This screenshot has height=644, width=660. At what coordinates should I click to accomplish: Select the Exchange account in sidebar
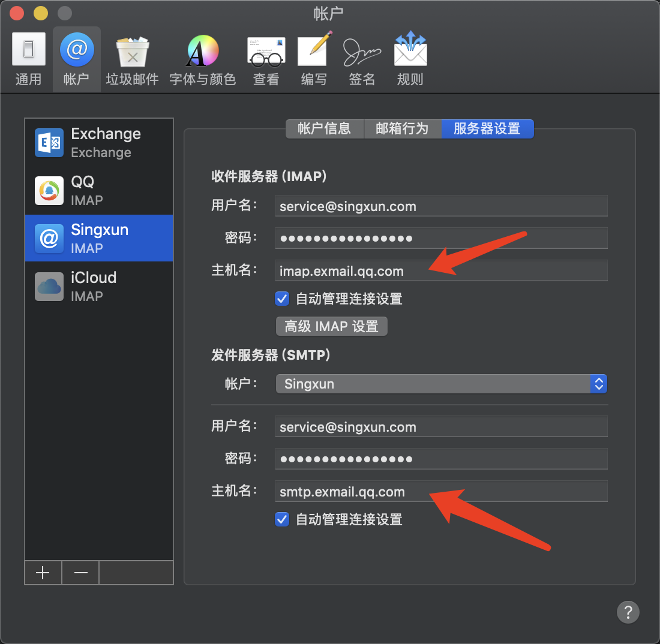99,143
